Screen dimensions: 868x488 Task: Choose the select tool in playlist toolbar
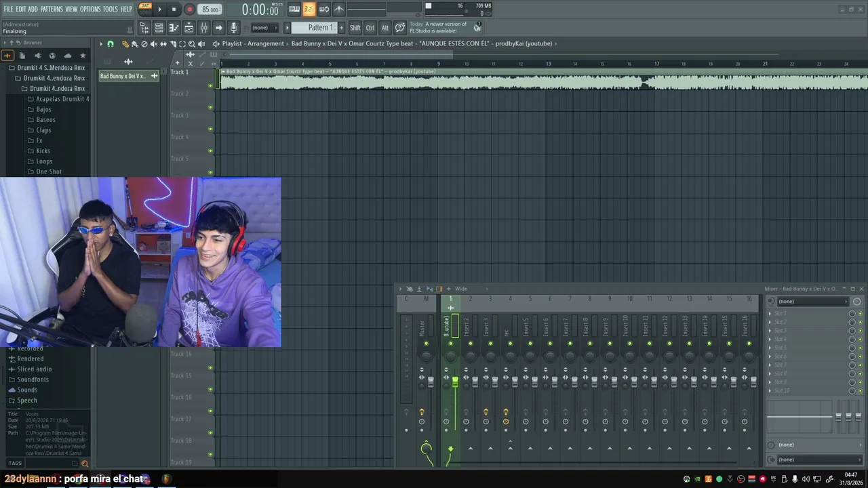coord(182,44)
